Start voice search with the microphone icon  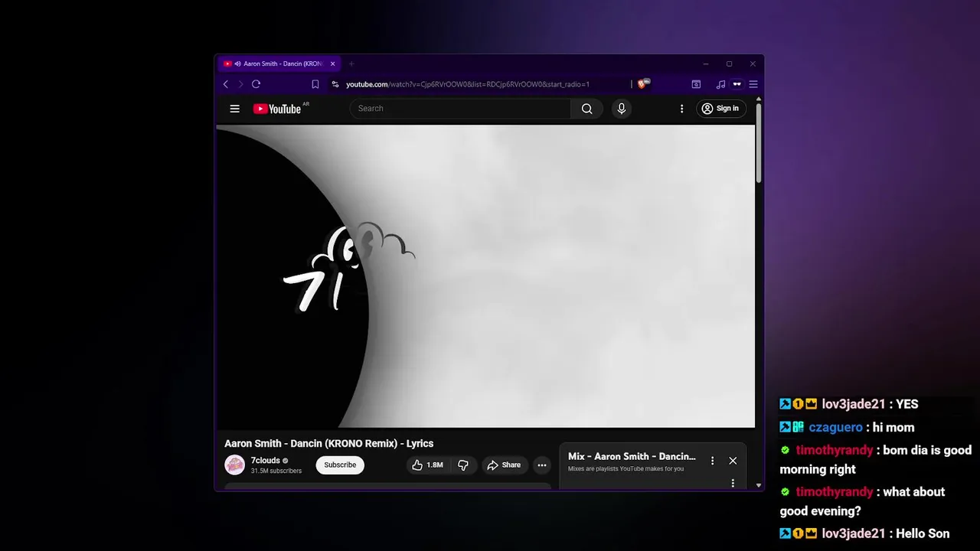coord(622,109)
